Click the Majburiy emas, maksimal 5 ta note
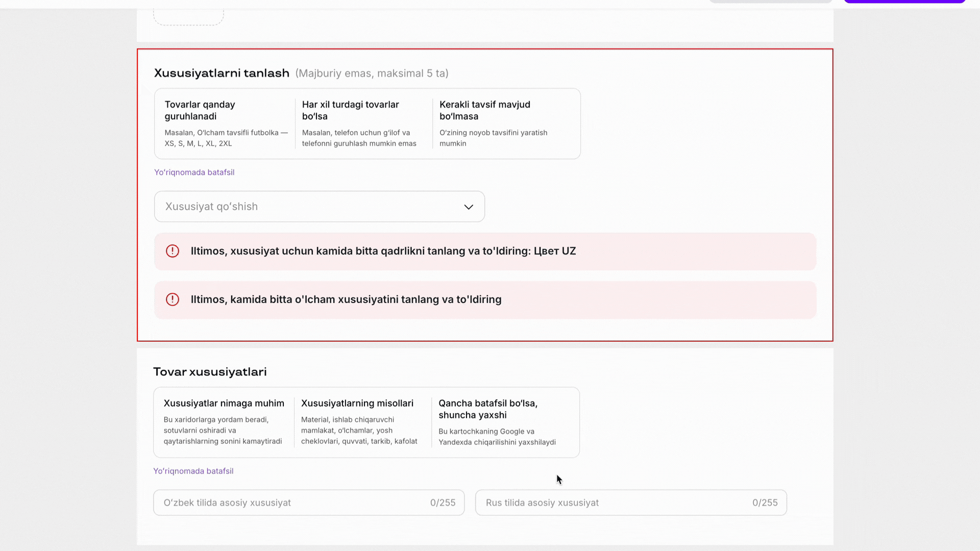The height and width of the screenshot is (551, 980). point(372,73)
